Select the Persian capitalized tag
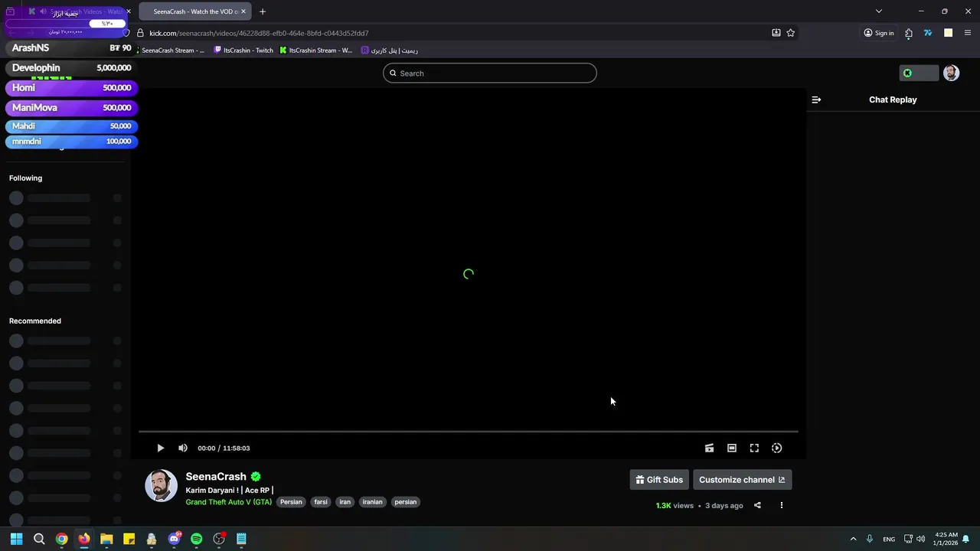This screenshot has width=980, height=551. pyautogui.click(x=291, y=502)
